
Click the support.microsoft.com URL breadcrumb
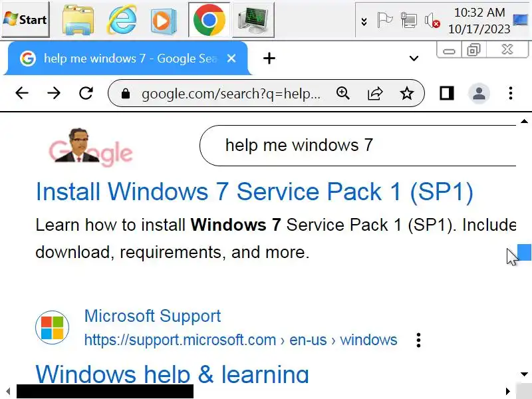(241, 340)
